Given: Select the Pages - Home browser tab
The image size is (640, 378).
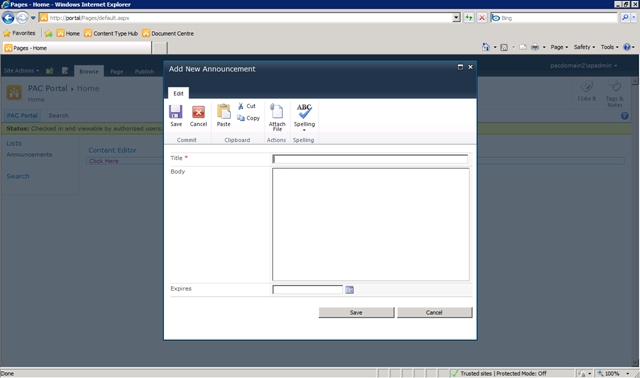Looking at the screenshot, I should (x=77, y=48).
